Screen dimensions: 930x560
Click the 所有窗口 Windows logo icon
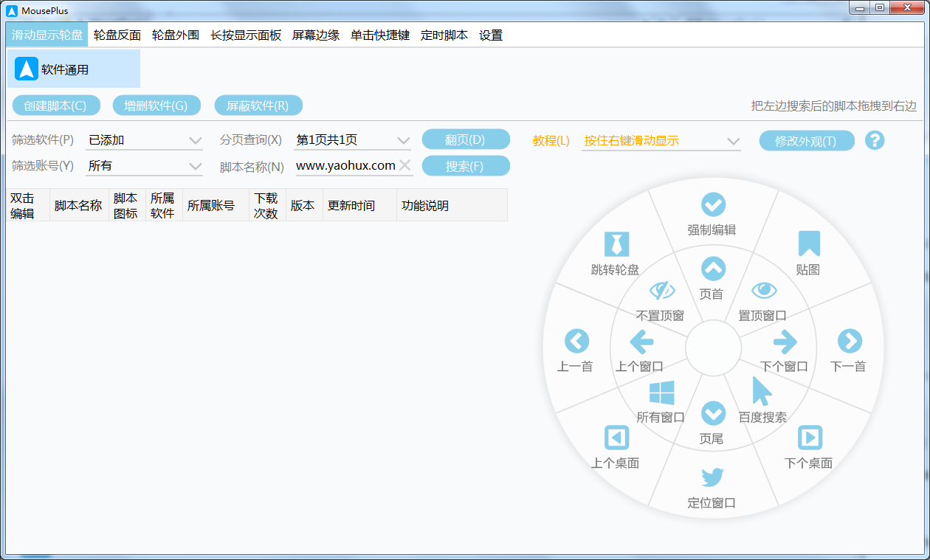pyautogui.click(x=661, y=393)
